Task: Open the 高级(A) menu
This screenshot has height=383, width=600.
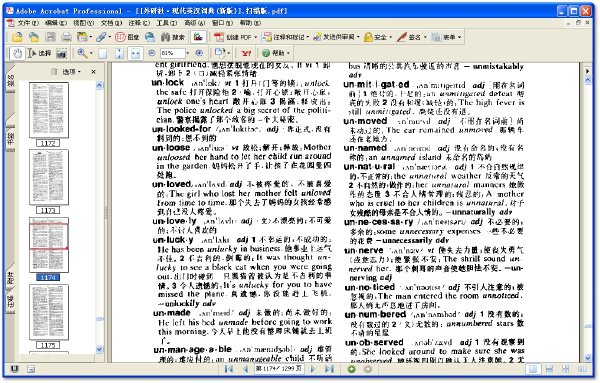Action: (x=194, y=23)
